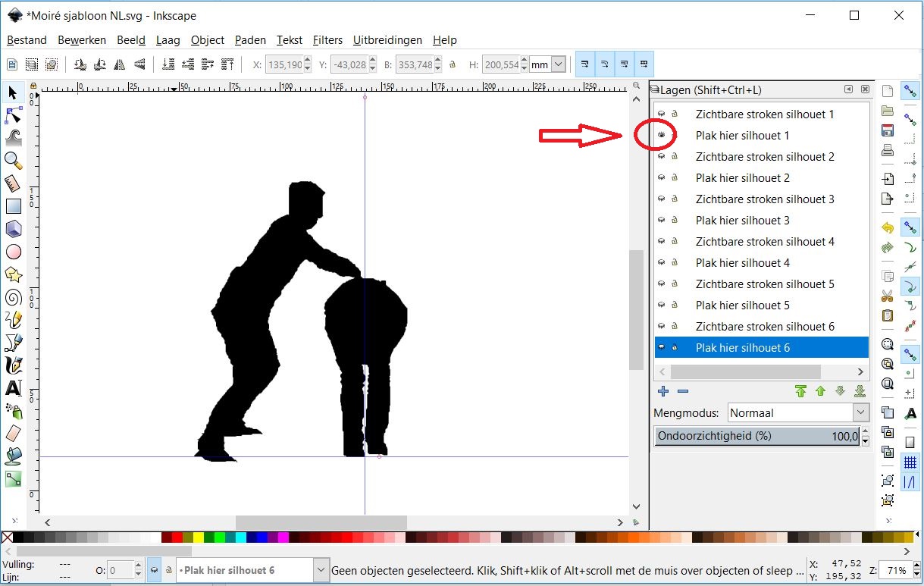Click the Save document floppy icon

(x=888, y=130)
